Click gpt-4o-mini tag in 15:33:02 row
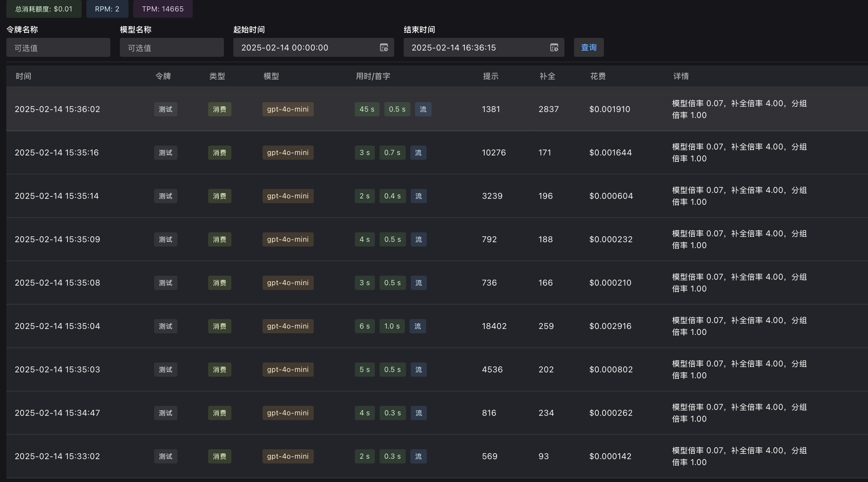868x482 pixels. 288,456
